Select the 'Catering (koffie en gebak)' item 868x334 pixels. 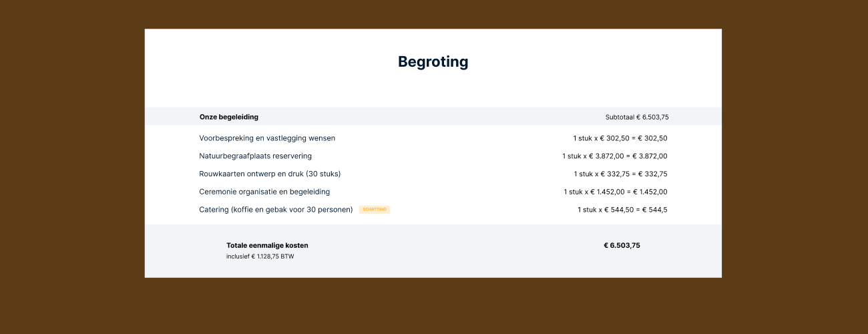276,210
